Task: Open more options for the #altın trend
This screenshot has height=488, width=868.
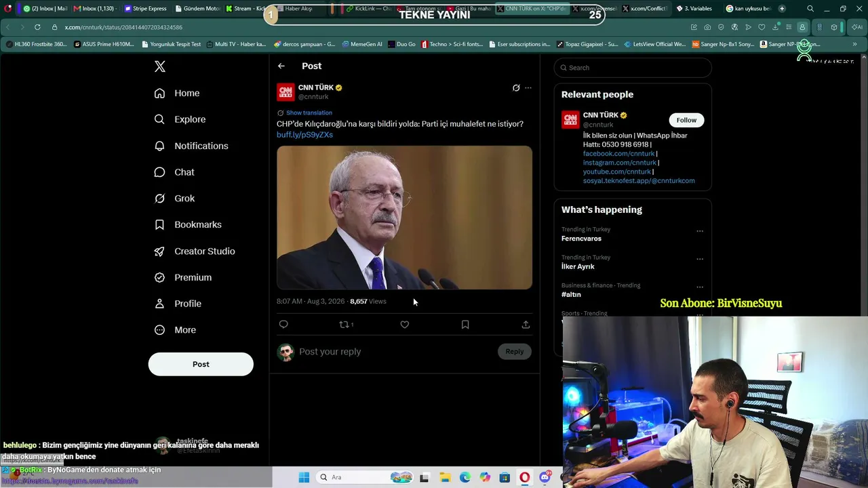Action: pyautogui.click(x=700, y=287)
